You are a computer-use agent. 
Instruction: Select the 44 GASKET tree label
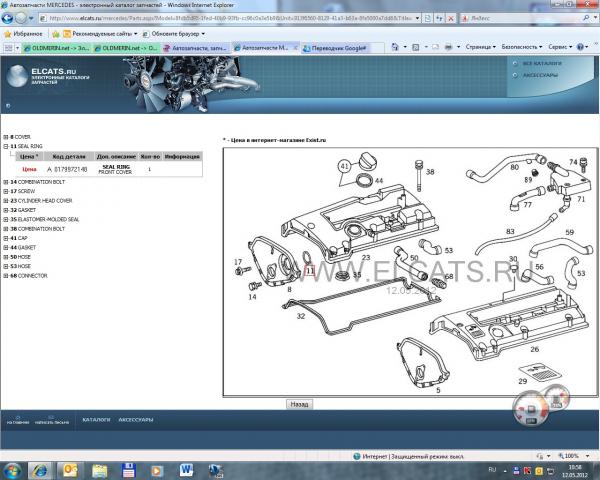click(23, 248)
